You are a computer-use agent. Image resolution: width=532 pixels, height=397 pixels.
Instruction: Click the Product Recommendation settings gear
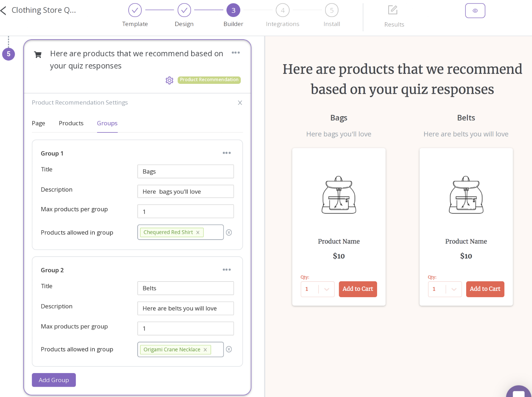(x=170, y=80)
